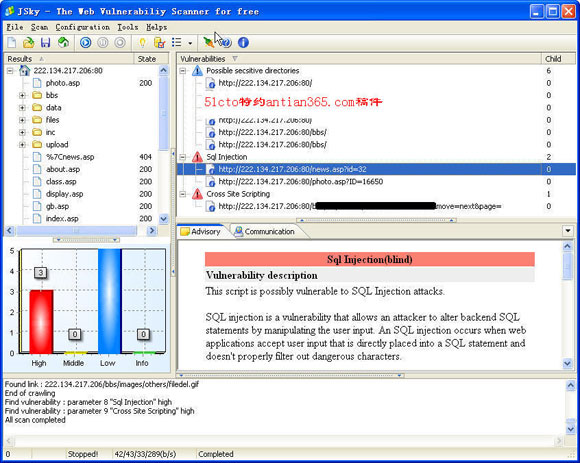The width and height of the screenshot is (580, 463).
Task: Click the red High severity bar
Action: 41,322
